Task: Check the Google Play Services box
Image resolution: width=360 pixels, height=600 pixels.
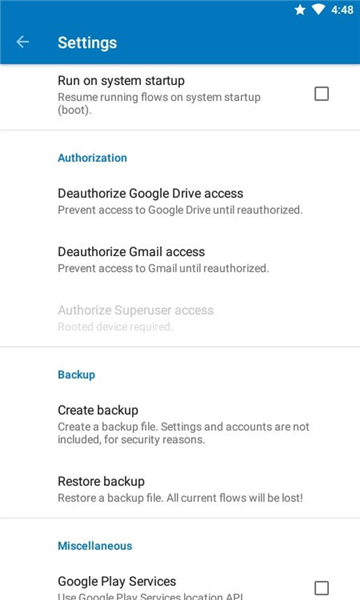Action: tap(321, 588)
